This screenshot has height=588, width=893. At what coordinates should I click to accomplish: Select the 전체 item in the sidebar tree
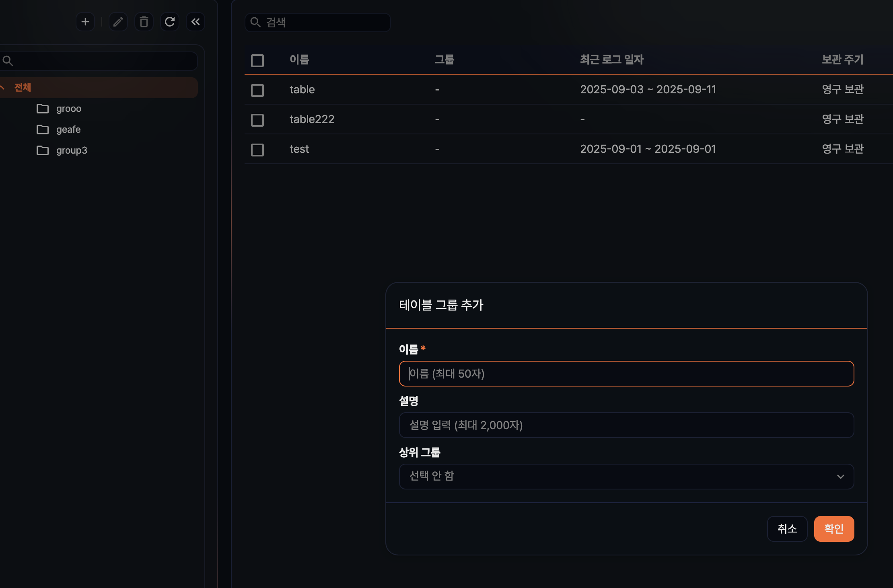[x=23, y=87]
